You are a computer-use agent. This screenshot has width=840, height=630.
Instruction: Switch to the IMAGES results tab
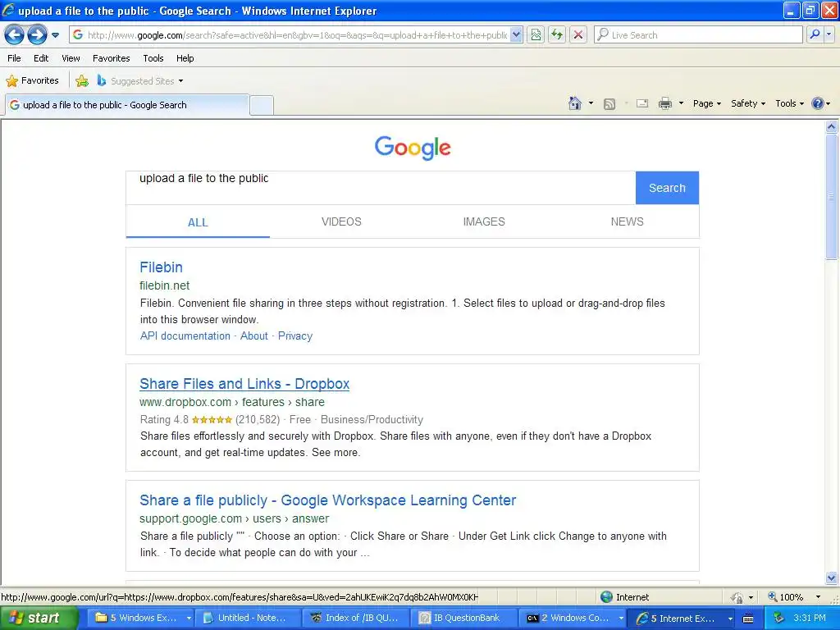tap(484, 221)
